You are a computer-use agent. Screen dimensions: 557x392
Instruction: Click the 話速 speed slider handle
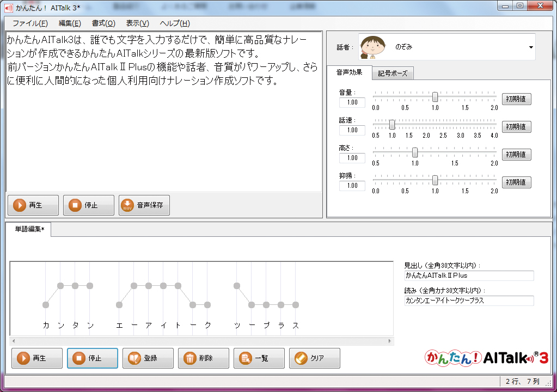(x=392, y=124)
